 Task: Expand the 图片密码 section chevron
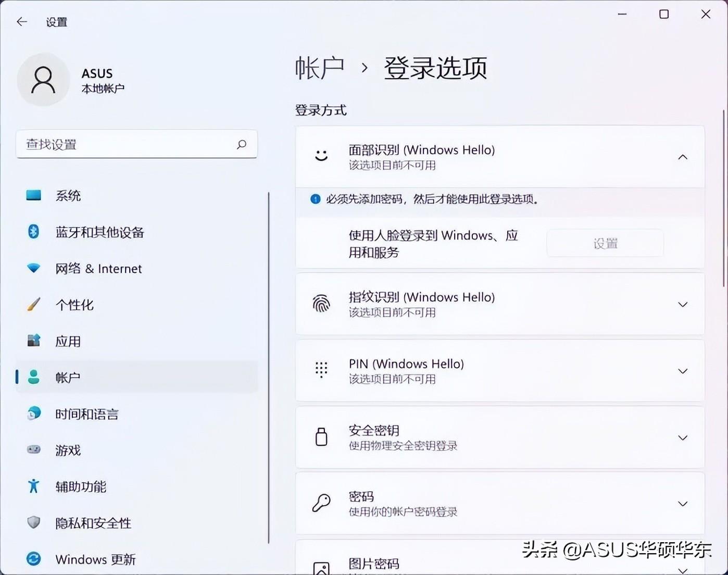pyautogui.click(x=683, y=570)
